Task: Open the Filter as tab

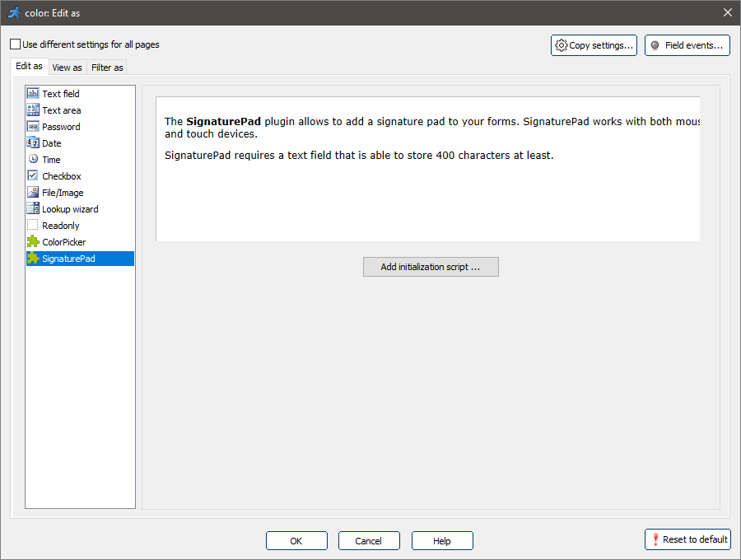Action: [107, 68]
